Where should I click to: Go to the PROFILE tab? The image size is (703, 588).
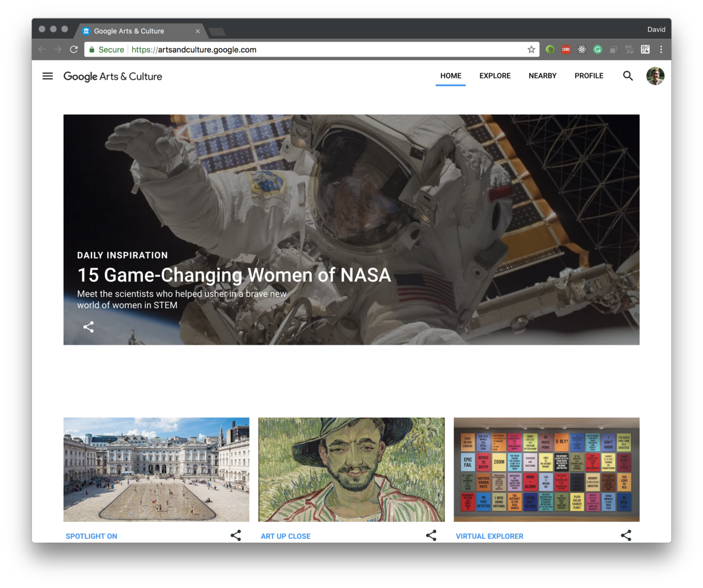(x=589, y=76)
